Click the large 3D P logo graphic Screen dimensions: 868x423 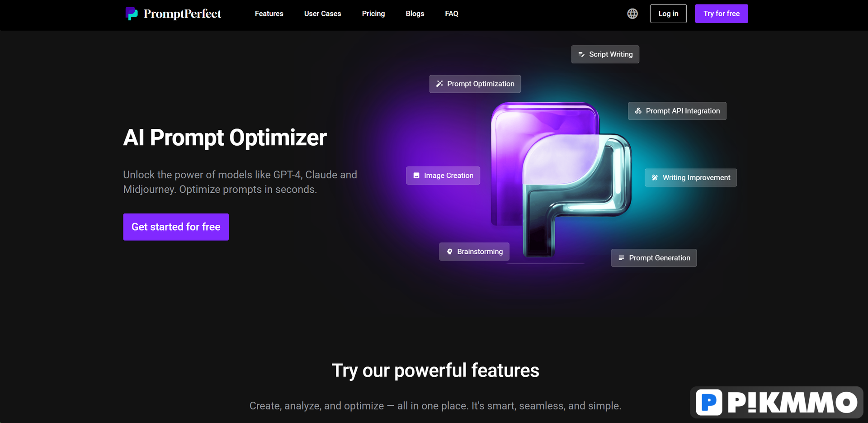(x=561, y=180)
